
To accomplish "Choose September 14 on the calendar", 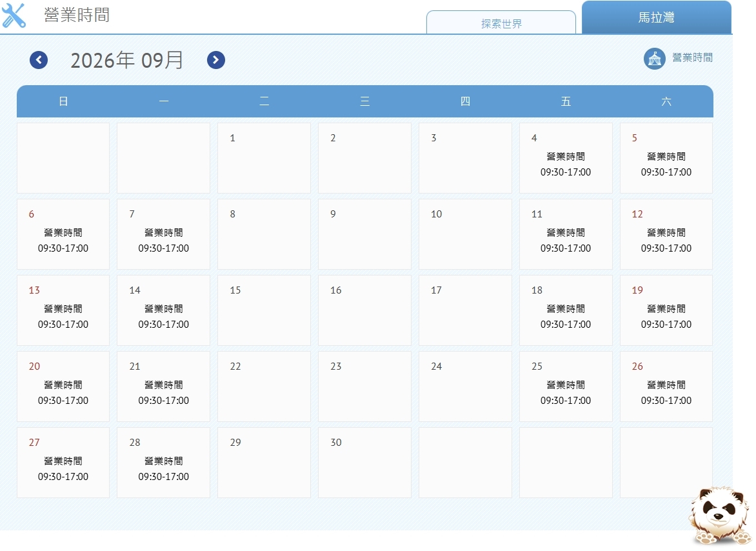I will pyautogui.click(x=163, y=310).
